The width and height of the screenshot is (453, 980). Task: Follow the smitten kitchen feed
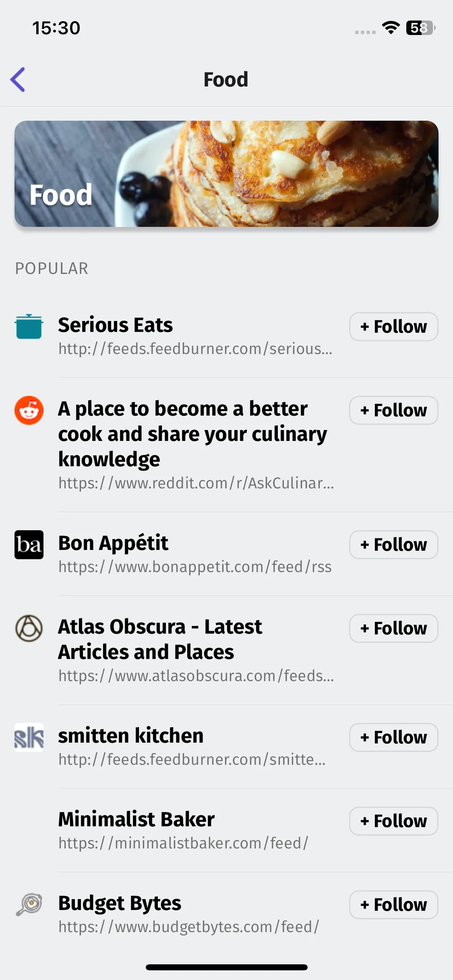tap(394, 737)
